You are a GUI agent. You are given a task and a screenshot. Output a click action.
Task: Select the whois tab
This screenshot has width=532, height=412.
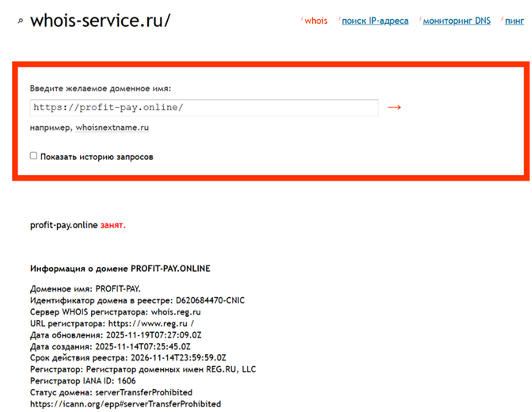(316, 21)
